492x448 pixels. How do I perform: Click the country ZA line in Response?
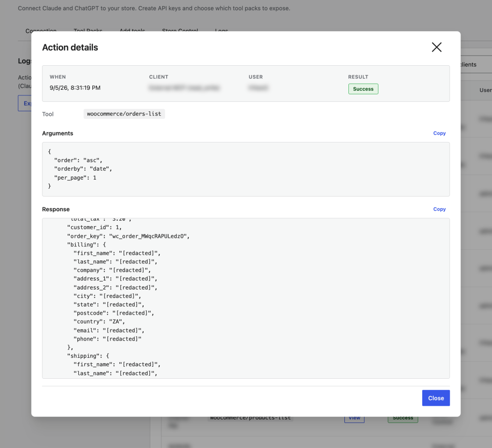99,322
